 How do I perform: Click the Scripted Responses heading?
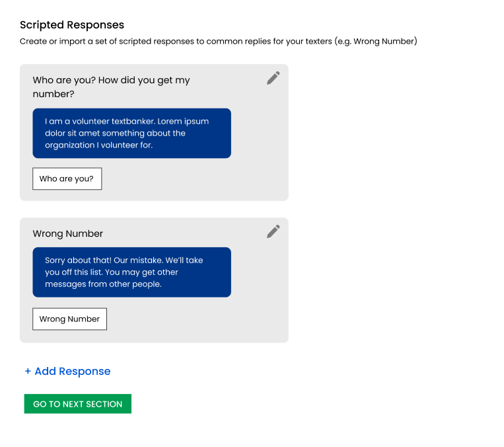pyautogui.click(x=72, y=25)
